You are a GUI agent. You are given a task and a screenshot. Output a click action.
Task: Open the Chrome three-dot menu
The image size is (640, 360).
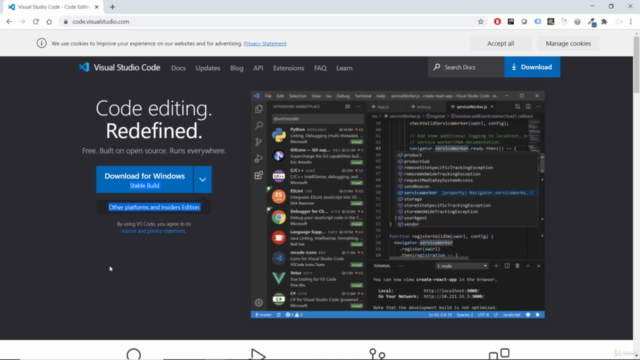coord(631,22)
